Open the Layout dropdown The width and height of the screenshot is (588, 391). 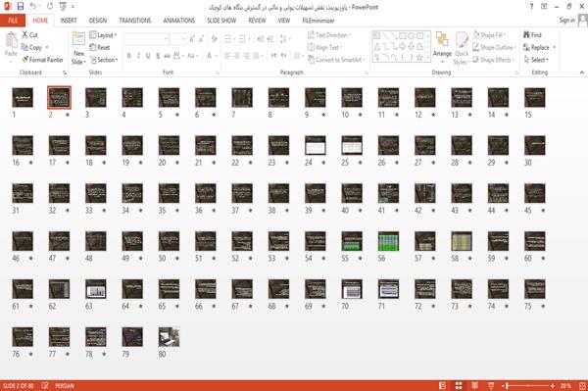(x=103, y=35)
